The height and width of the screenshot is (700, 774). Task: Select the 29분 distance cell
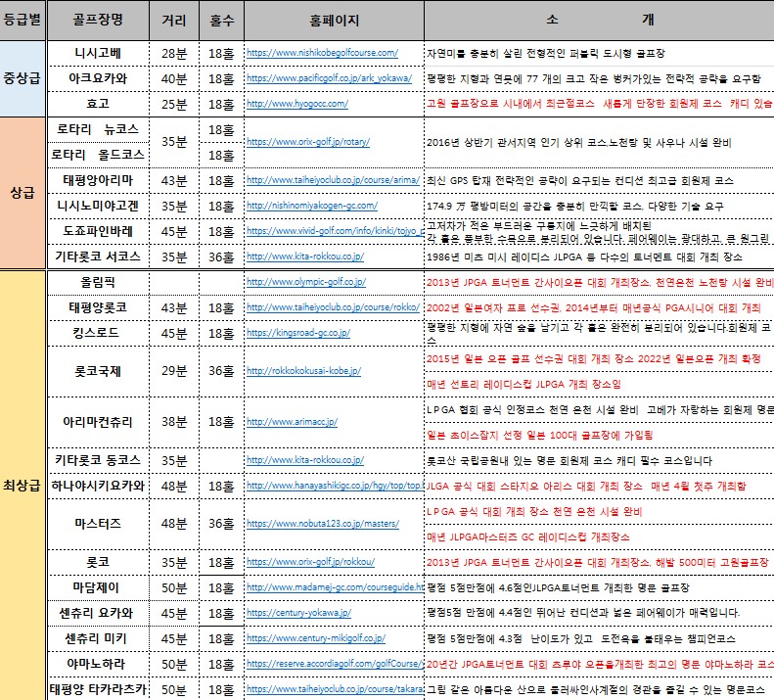174,371
